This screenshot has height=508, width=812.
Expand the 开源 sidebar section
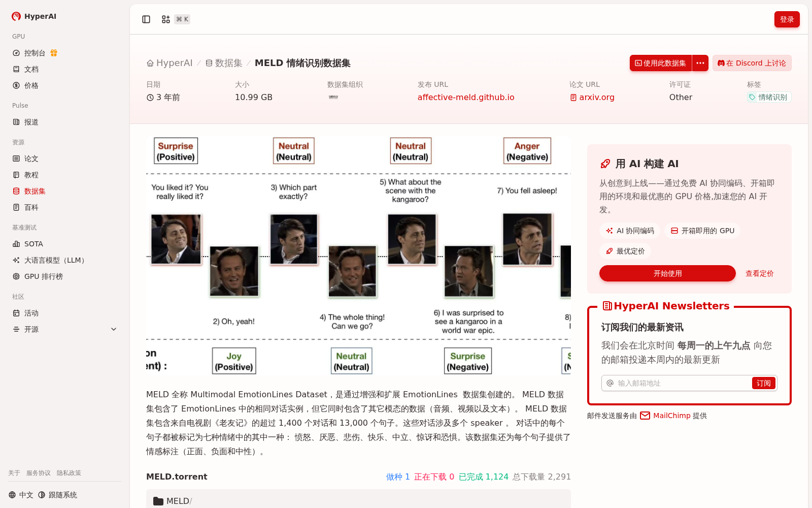65,329
